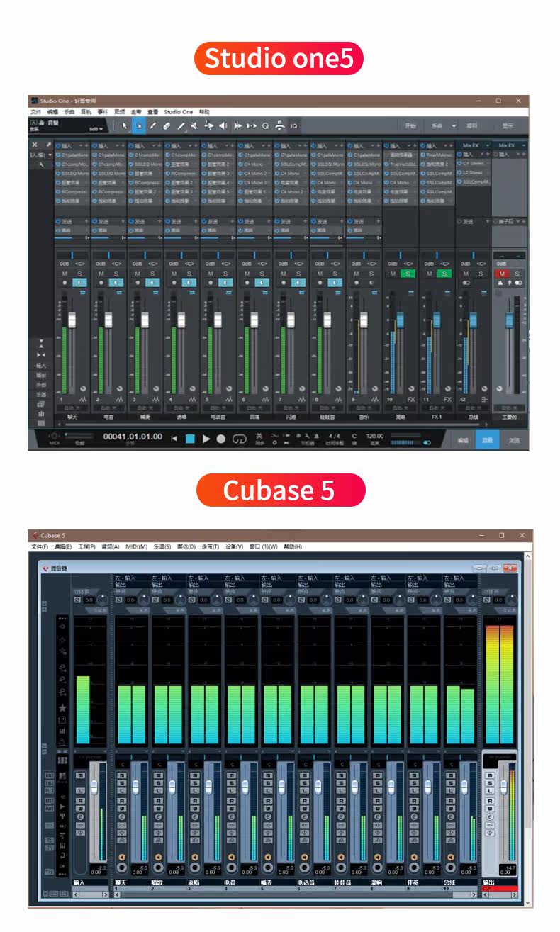
Task: Toggle the blue monitor button on channel 2
Action: click(116, 283)
